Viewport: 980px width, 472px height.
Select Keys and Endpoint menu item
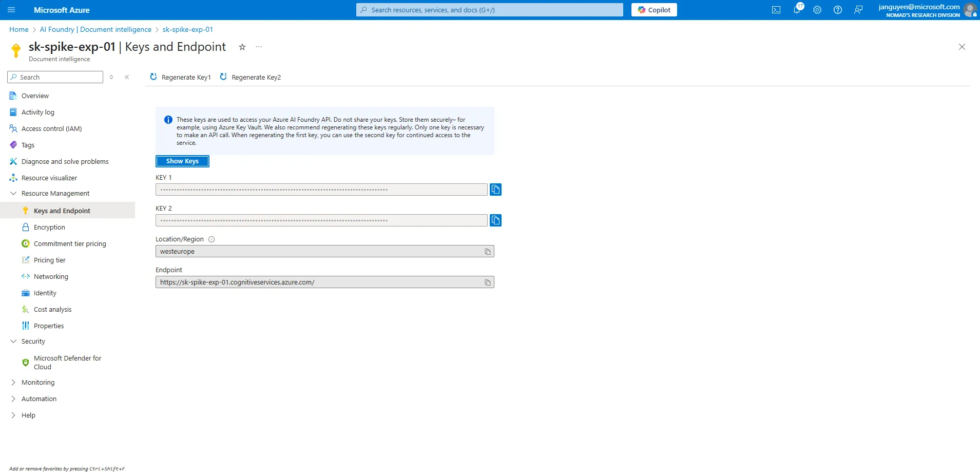coord(67,211)
